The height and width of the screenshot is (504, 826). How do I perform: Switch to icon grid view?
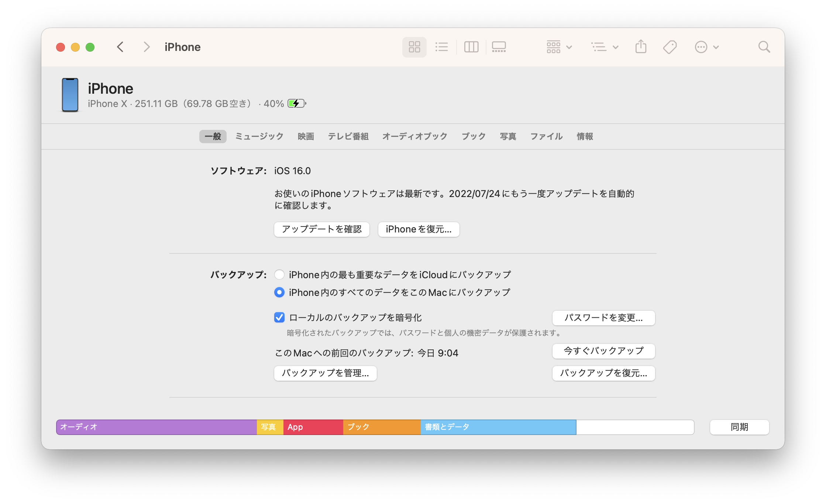[414, 47]
